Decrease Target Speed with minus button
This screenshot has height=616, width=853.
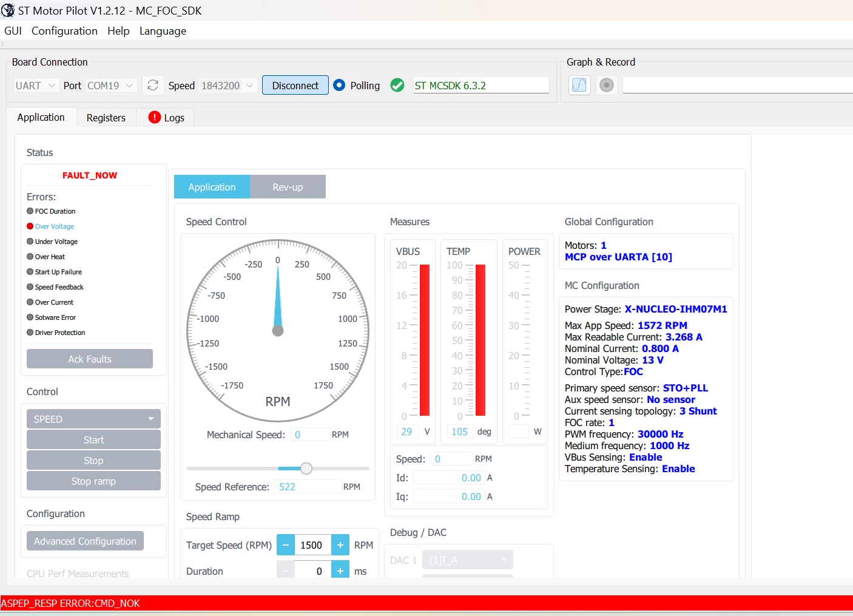[286, 545]
